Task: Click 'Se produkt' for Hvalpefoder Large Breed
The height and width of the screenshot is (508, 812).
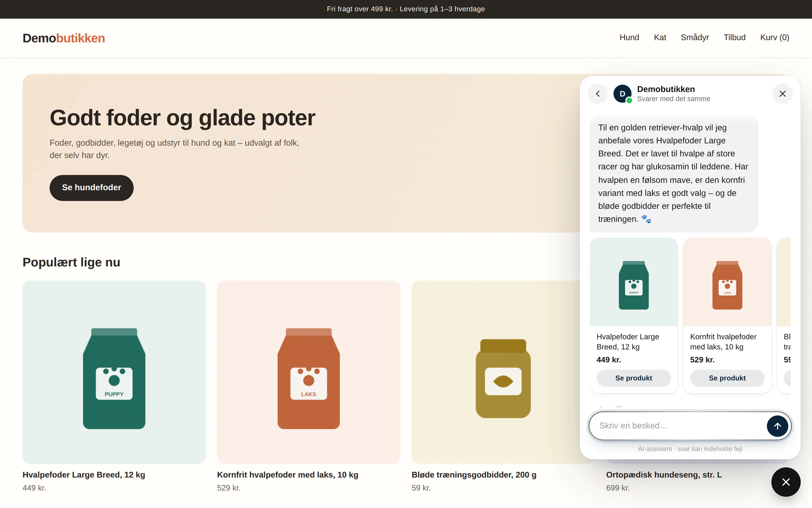Action: point(633,378)
